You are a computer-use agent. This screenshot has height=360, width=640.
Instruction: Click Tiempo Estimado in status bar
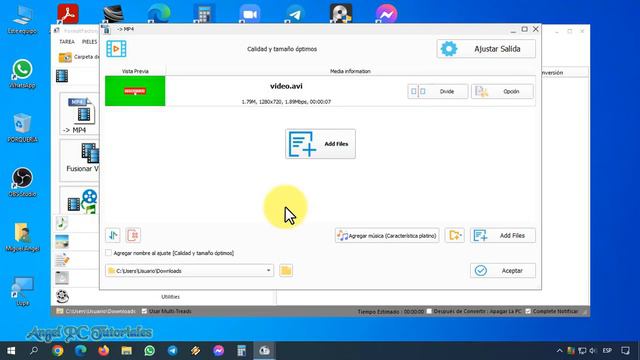click(x=391, y=311)
